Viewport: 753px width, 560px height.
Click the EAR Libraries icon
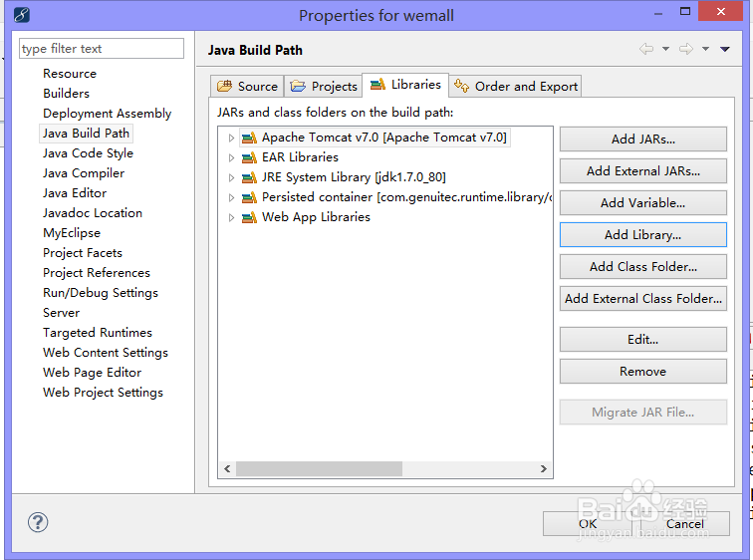coord(249,157)
